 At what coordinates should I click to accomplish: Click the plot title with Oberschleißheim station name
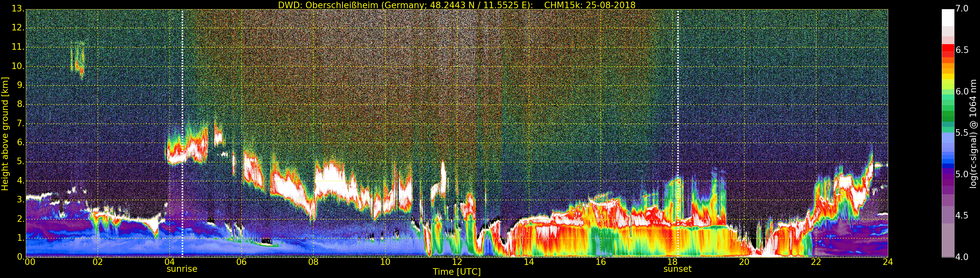[x=457, y=5]
